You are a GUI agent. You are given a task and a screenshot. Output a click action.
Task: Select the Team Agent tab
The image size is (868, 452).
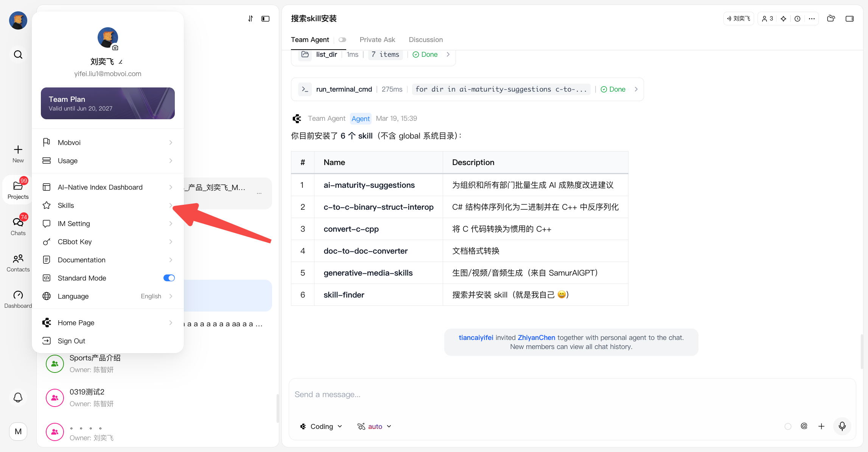[310, 40]
